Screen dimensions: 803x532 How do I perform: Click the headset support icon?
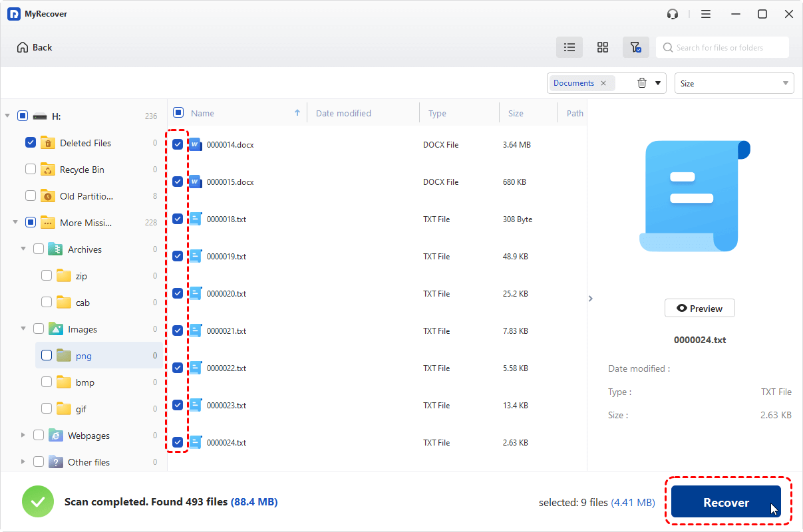(x=672, y=13)
